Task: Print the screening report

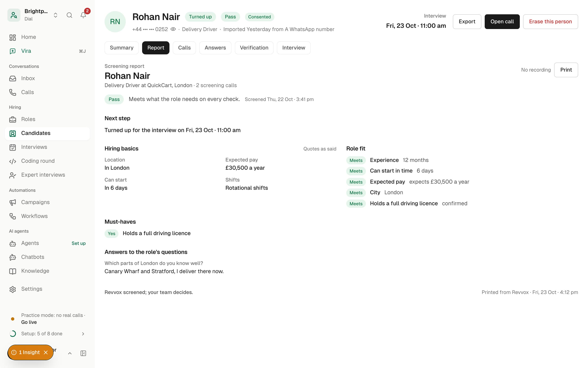Action: (566, 70)
